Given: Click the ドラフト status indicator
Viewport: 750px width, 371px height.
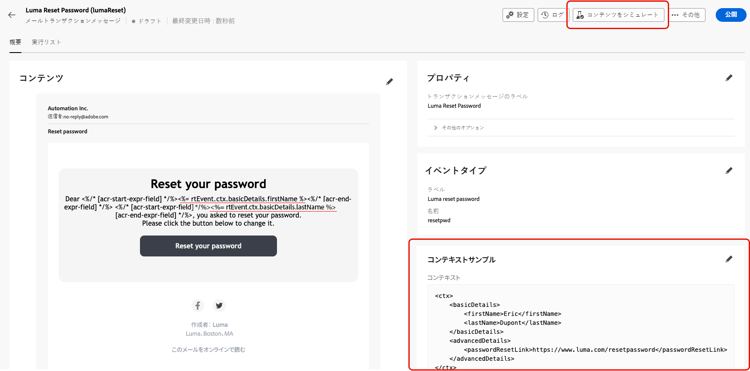Looking at the screenshot, I should pyautogui.click(x=147, y=21).
